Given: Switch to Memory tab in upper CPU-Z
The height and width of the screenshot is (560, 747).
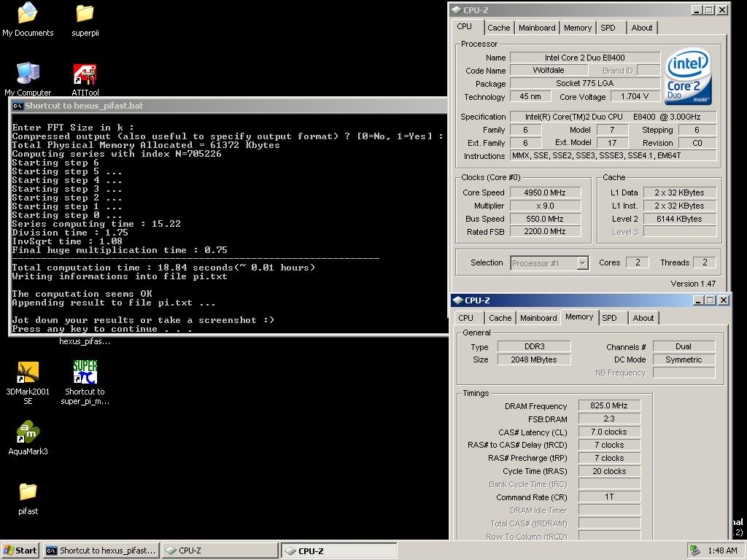Looking at the screenshot, I should [578, 28].
